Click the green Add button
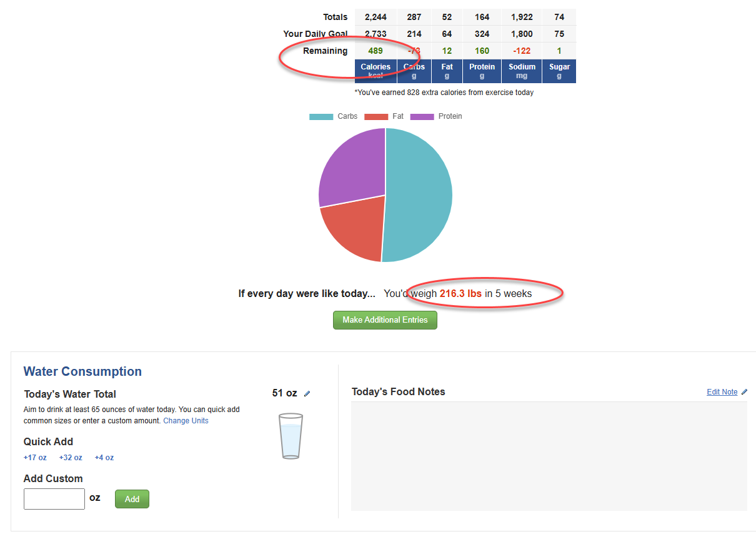 (132, 499)
